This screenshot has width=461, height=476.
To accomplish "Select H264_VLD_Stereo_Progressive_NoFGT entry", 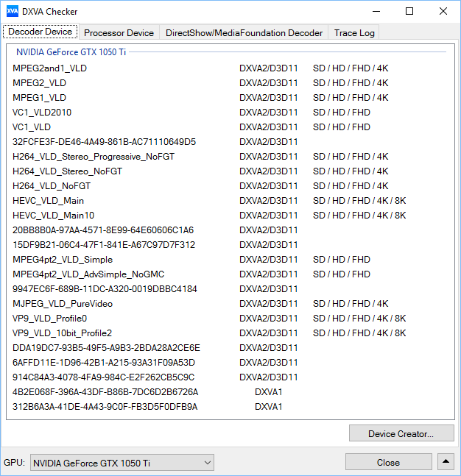I will 94,157.
